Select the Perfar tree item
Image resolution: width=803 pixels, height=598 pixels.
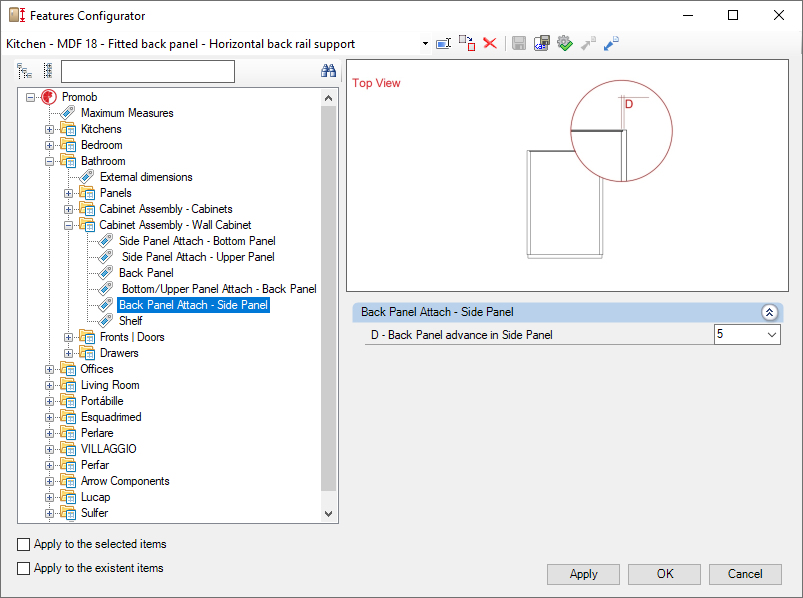tap(95, 465)
